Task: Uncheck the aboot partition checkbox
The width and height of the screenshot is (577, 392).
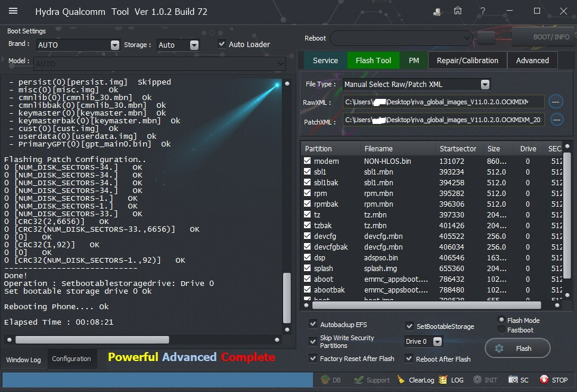Action: click(x=307, y=278)
